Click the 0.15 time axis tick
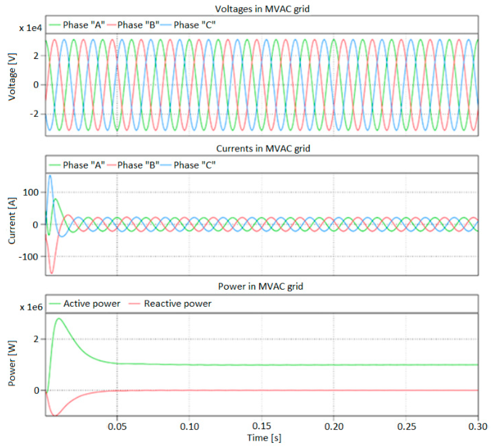Viewport: 493px width, 448px height. click(262, 426)
